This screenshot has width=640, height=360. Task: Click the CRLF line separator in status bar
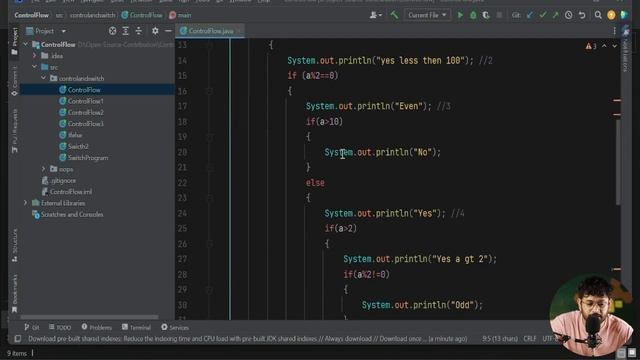pos(530,339)
